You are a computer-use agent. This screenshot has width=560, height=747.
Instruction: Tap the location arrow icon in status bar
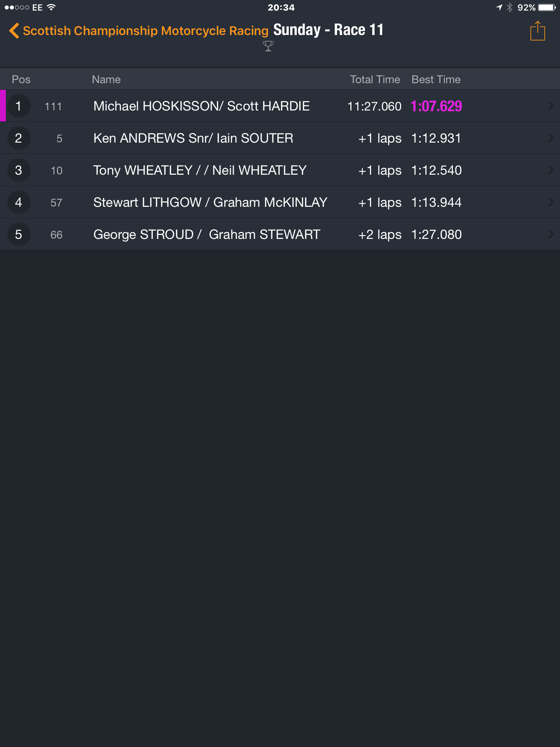point(499,7)
